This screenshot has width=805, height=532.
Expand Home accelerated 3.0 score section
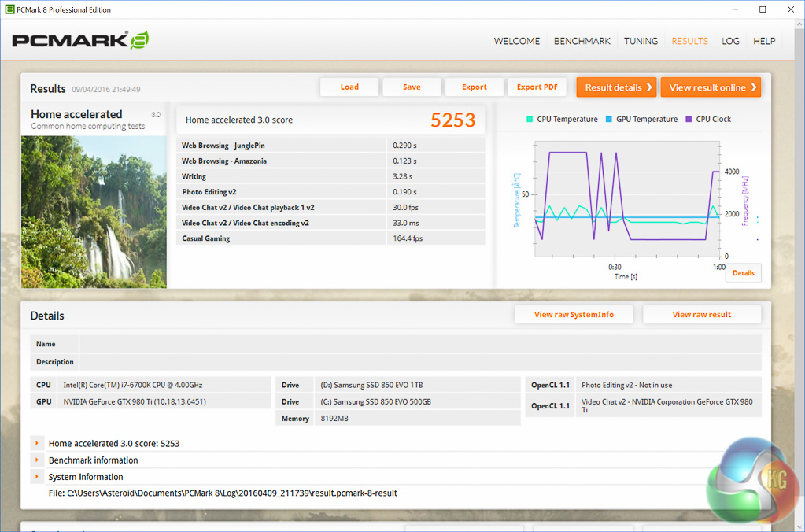click(x=37, y=443)
